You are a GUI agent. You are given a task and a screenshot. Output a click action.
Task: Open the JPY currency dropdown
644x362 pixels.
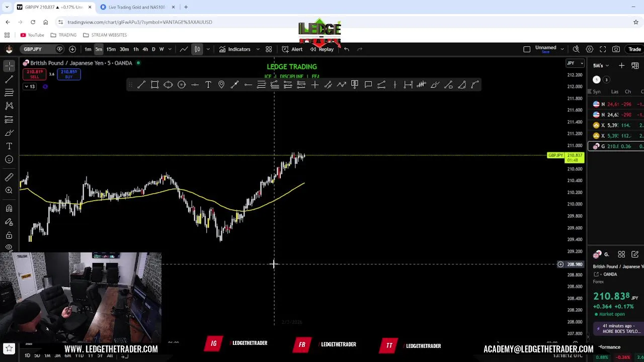[575, 63]
